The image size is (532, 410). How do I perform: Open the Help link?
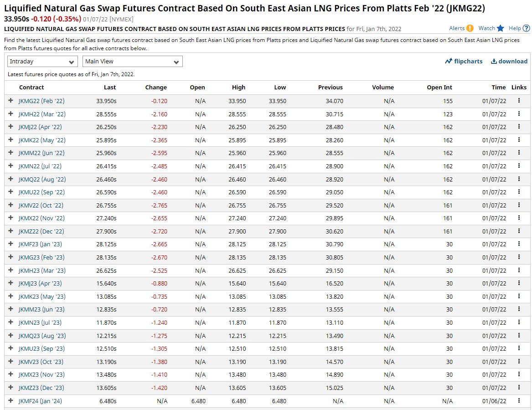(x=519, y=28)
